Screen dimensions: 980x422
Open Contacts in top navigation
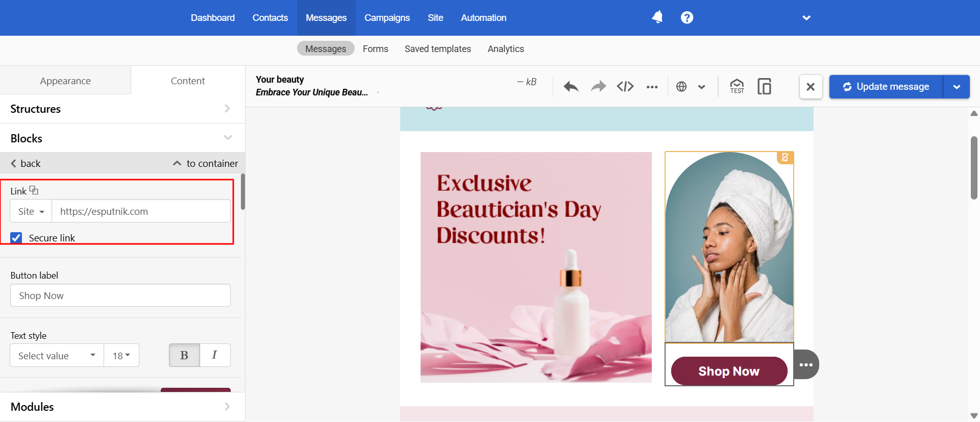(270, 18)
